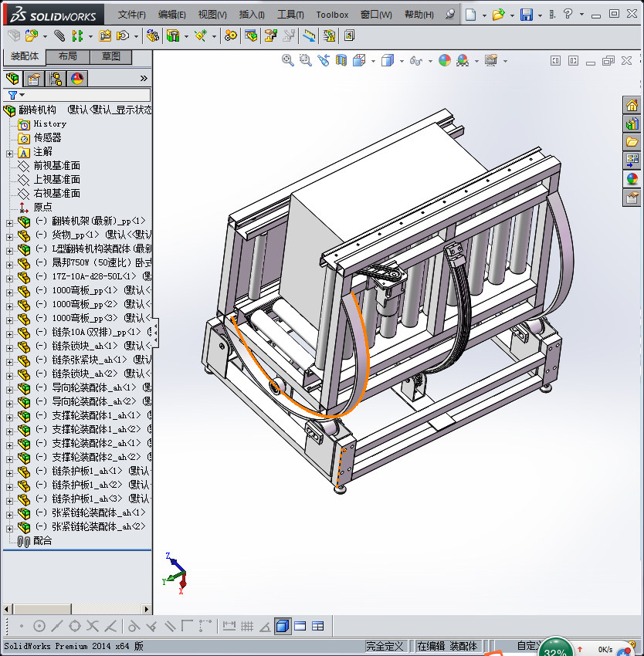
Task: Open the ConfigurationManager tab icon
Action: click(x=56, y=79)
